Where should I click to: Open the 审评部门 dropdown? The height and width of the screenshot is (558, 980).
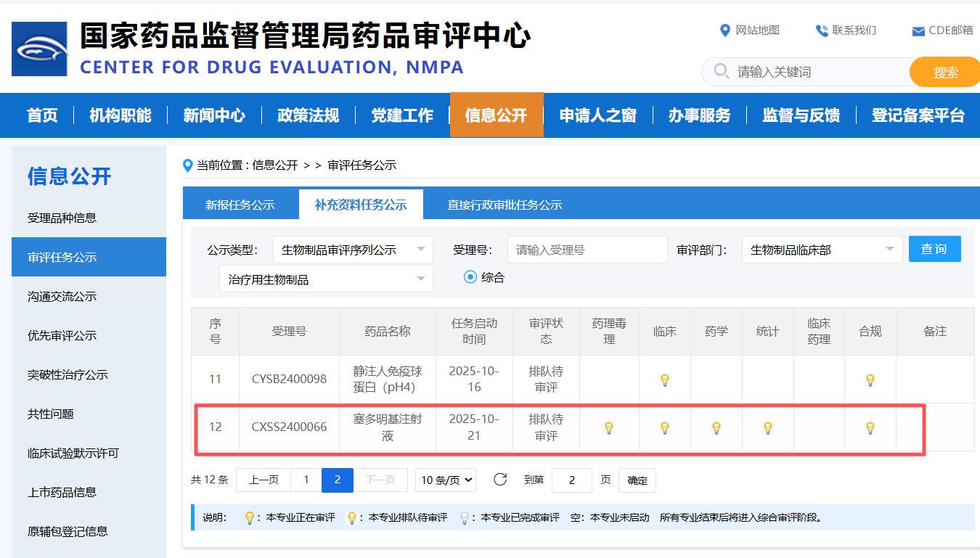(822, 250)
